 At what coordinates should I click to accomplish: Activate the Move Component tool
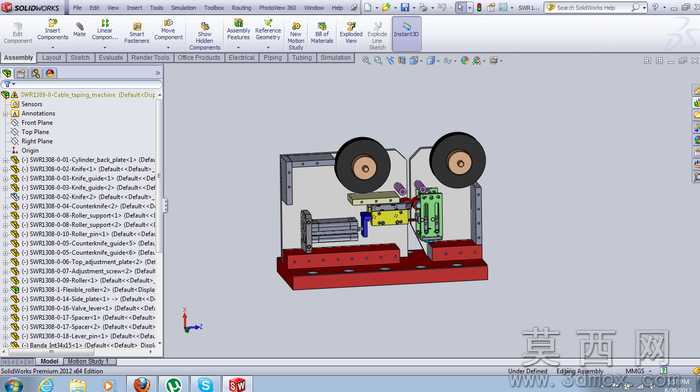point(168,30)
